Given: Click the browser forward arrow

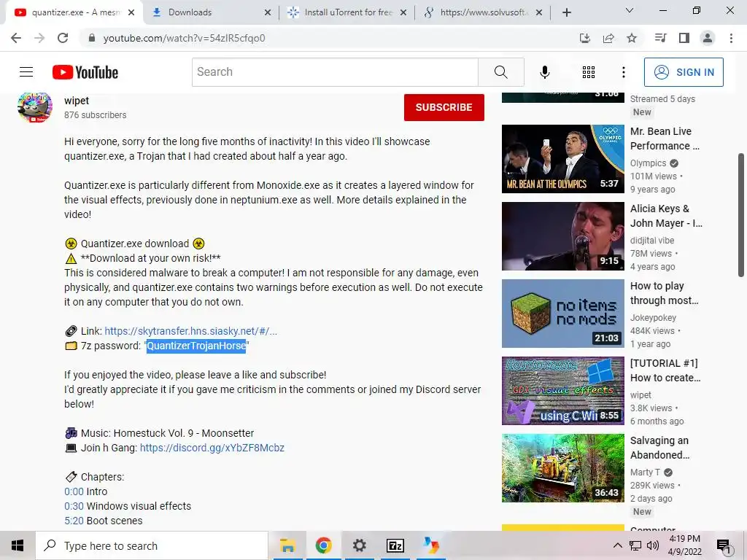Looking at the screenshot, I should (x=39, y=38).
